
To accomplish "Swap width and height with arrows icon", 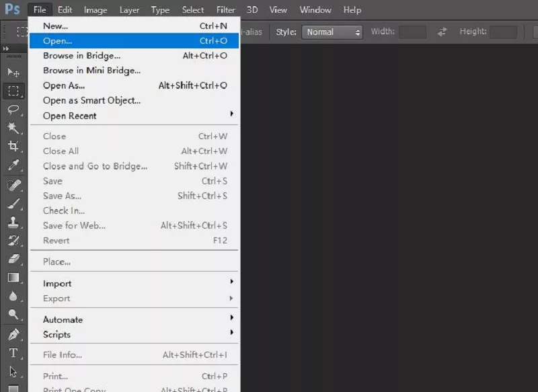I will pyautogui.click(x=442, y=32).
